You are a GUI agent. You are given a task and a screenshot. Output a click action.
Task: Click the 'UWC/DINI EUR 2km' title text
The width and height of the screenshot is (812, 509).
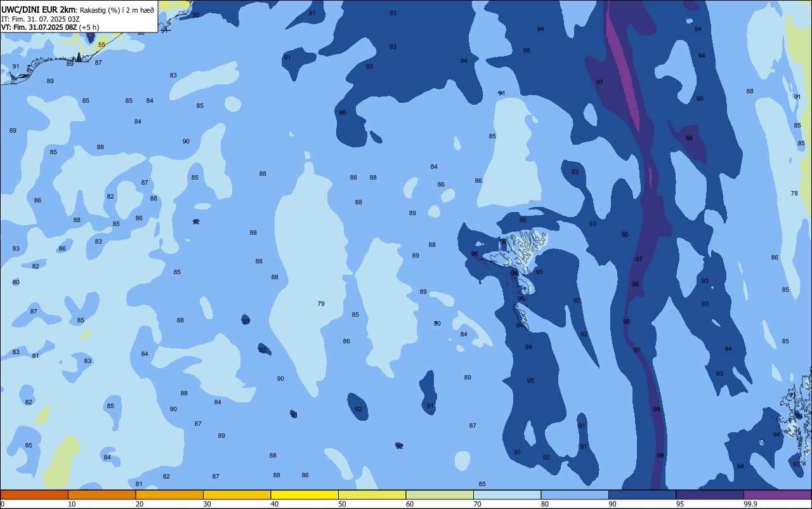(x=39, y=9)
